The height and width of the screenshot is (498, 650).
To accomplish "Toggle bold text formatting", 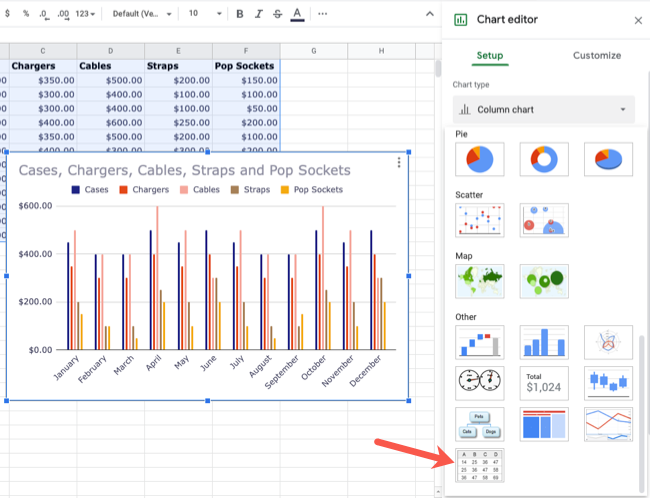I will [x=239, y=14].
